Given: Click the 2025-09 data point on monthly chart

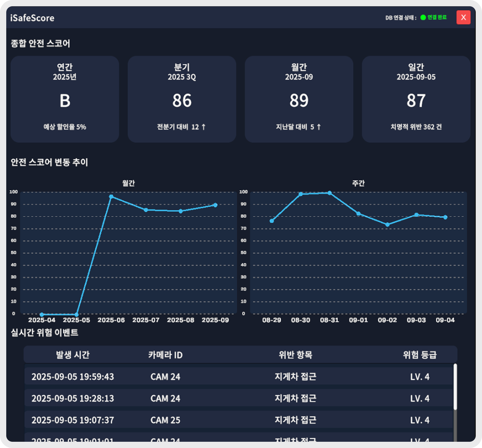Looking at the screenshot, I should [215, 205].
